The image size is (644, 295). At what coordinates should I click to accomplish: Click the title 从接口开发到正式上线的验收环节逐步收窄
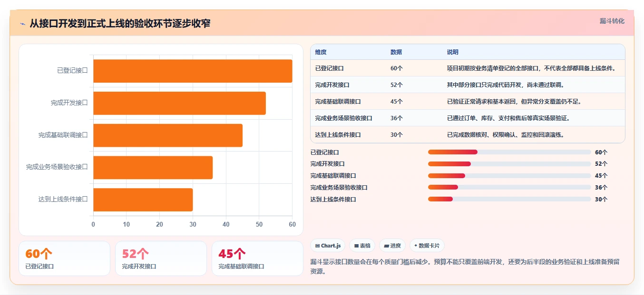[120, 24]
